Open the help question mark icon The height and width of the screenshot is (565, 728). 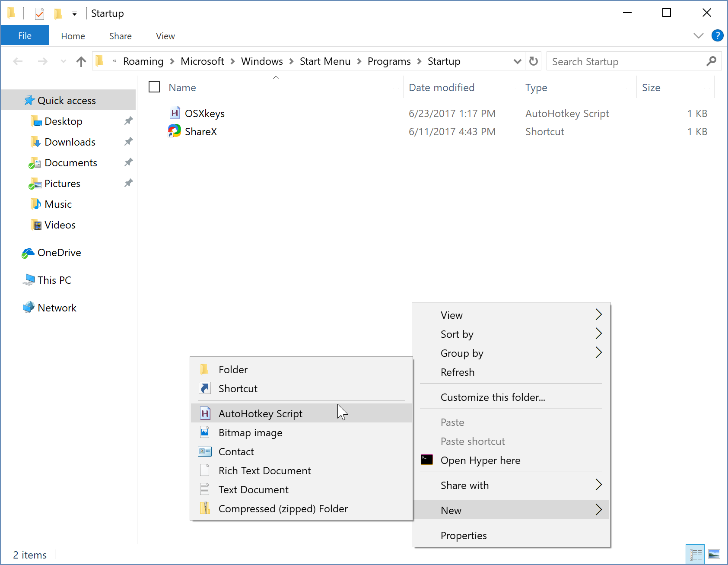pyautogui.click(x=717, y=35)
